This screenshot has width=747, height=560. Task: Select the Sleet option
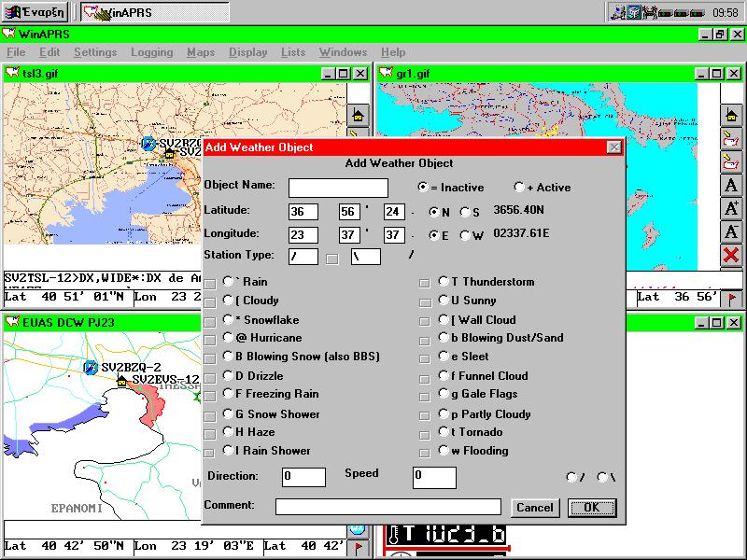(444, 357)
